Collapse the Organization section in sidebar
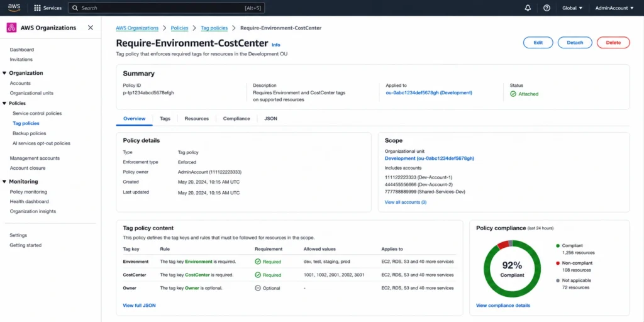Image resolution: width=644 pixels, height=322 pixels. 4,73
